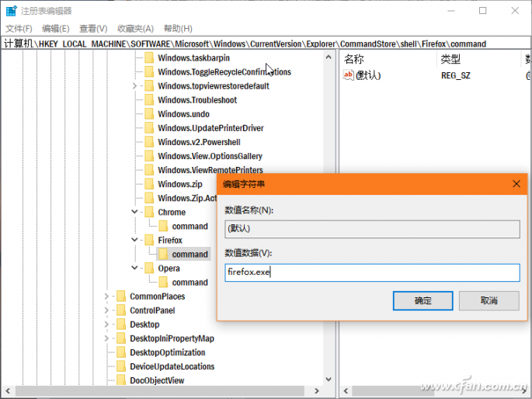Collapse the Chrome key
The height and width of the screenshot is (399, 532).
pos(134,212)
